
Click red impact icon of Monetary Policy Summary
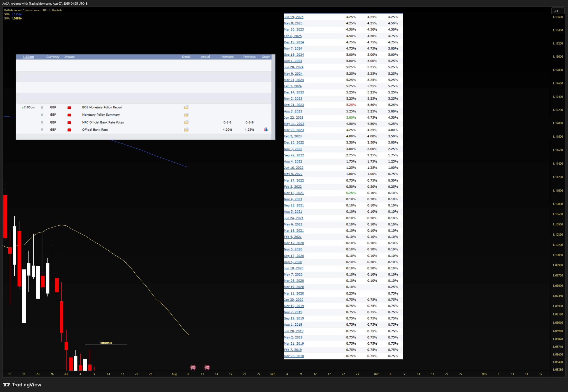pyautogui.click(x=69, y=115)
